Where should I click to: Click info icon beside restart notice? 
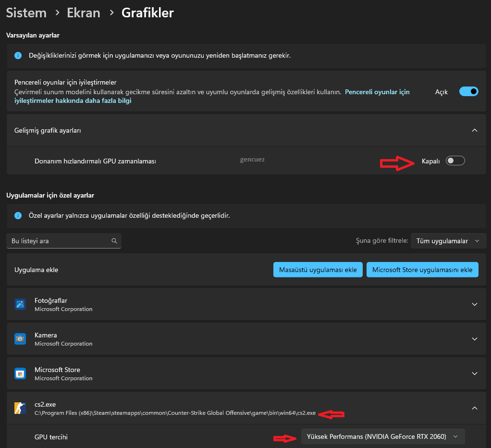pos(18,56)
